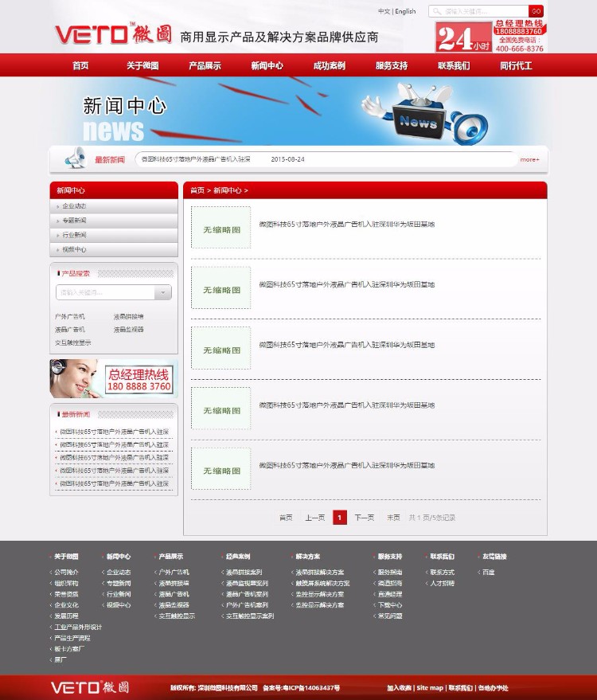Open 荣誉资质 in the footer
This screenshot has width=597, height=700.
67,594
